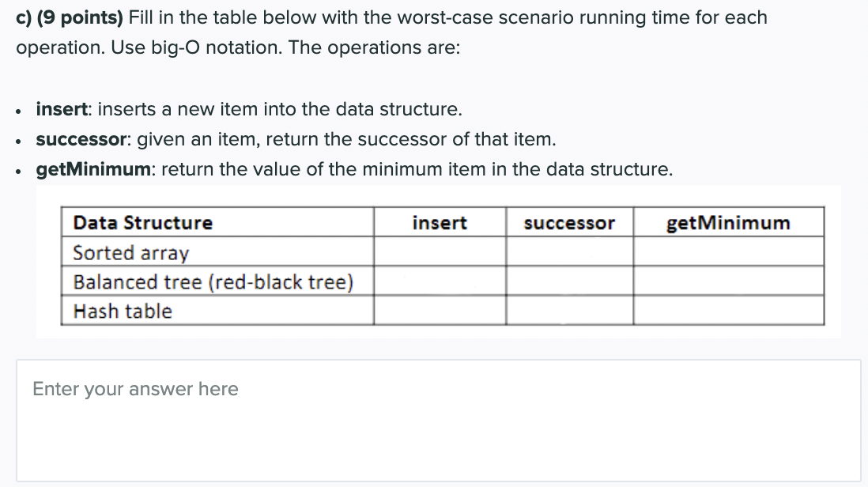
Task: Click the empty insert cell for Hash table
Action: coord(440,311)
